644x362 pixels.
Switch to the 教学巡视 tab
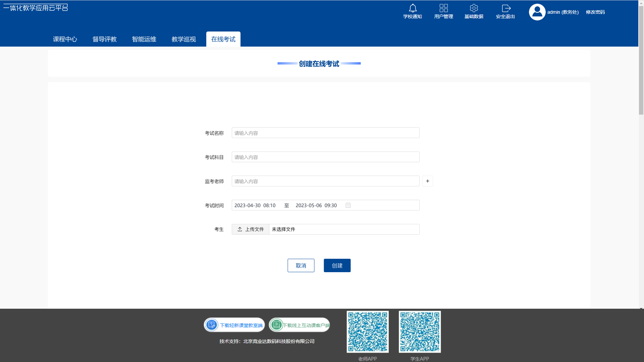click(184, 39)
